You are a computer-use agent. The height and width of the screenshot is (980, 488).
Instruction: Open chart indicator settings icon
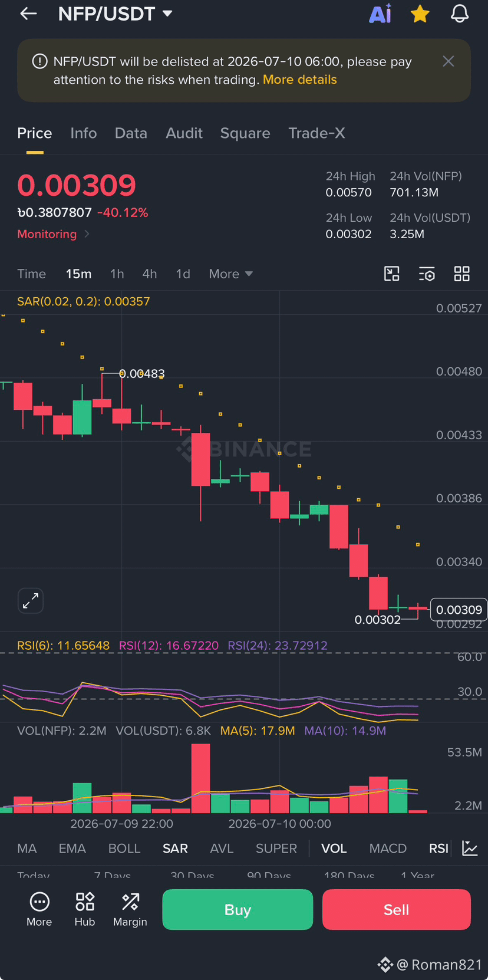(x=427, y=274)
